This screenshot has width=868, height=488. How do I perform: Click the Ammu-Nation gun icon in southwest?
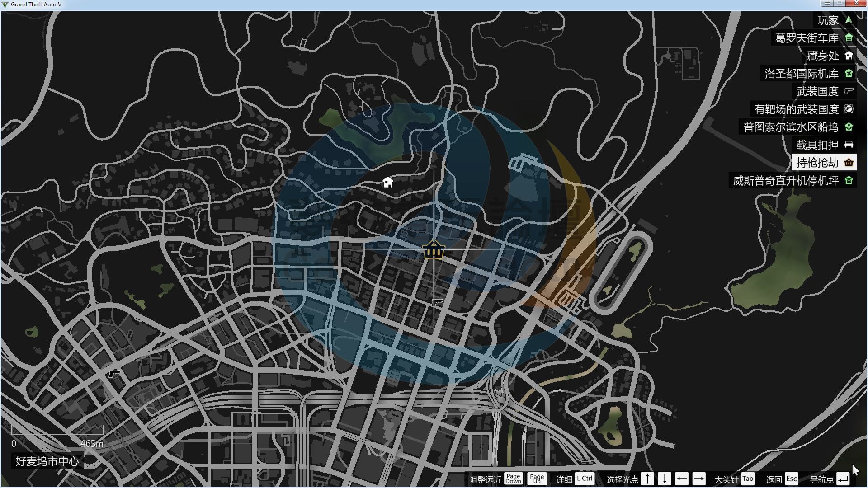(x=114, y=374)
